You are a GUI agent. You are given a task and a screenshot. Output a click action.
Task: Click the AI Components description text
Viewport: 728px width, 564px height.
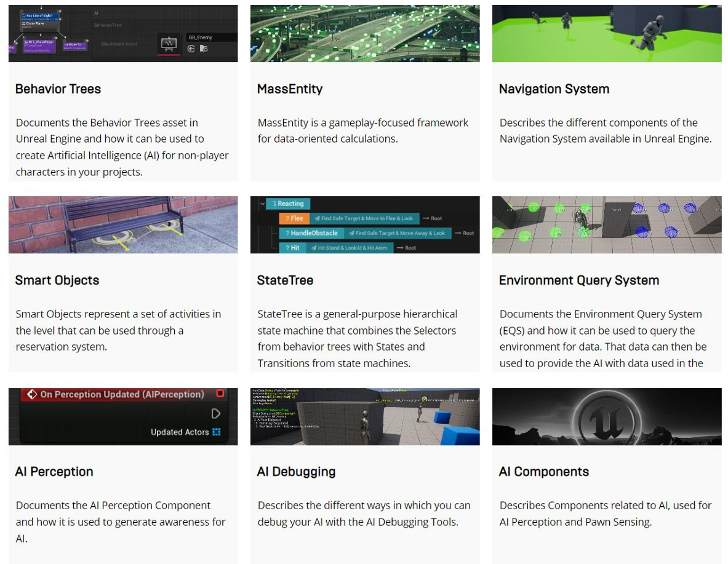click(606, 514)
